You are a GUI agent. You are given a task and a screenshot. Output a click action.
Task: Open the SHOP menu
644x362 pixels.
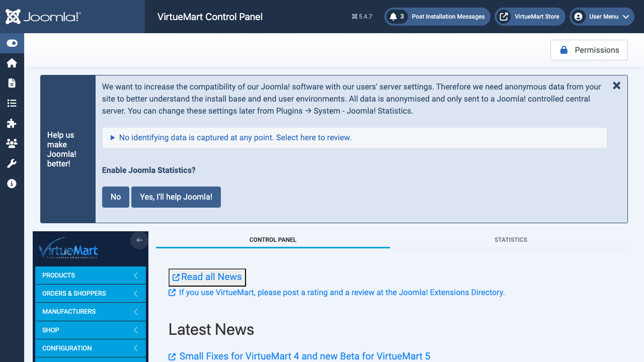click(91, 330)
